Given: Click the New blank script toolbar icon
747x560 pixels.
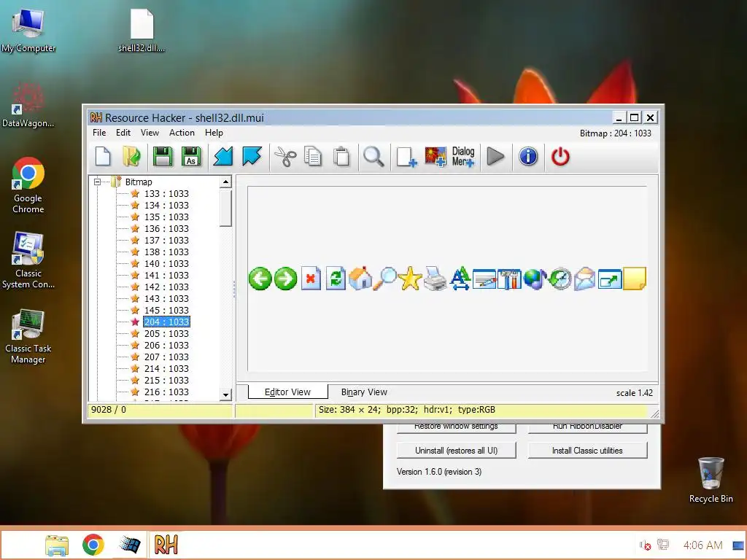Looking at the screenshot, I should 103,157.
